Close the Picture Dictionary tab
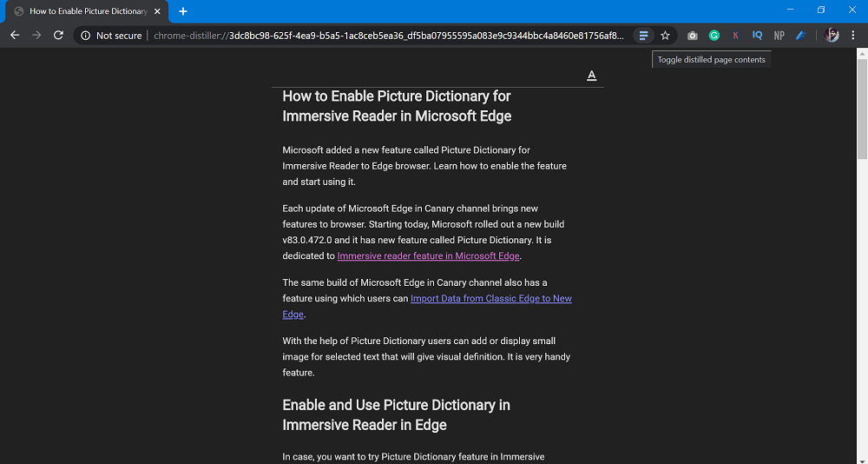The width and height of the screenshot is (868, 464). pos(157,11)
